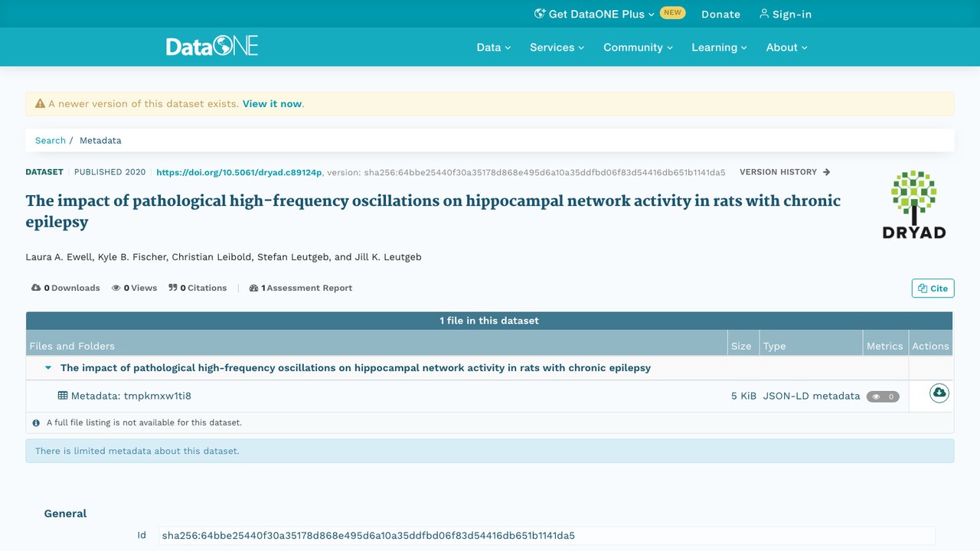980x551 pixels.
Task: Click the Assessment Report gauge icon
Action: click(253, 289)
